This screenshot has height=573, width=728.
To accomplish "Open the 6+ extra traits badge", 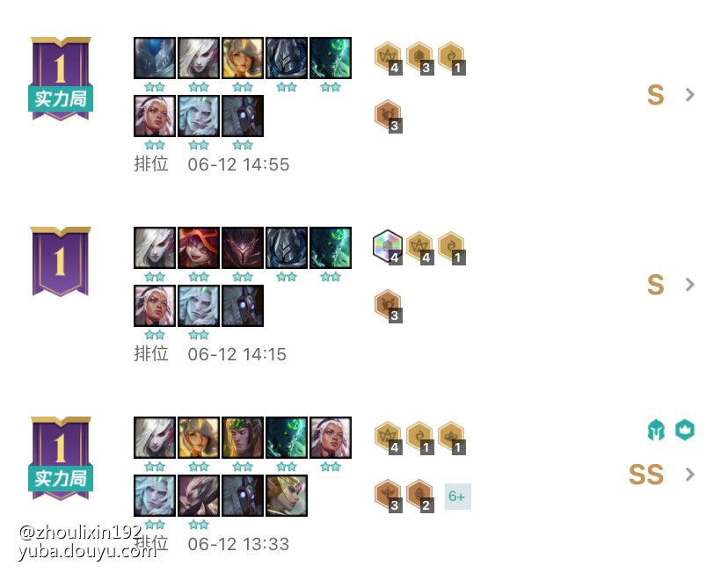I will point(458,497).
